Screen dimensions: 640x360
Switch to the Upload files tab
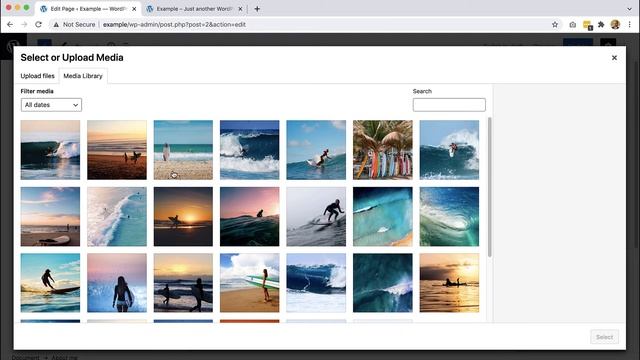click(x=38, y=76)
